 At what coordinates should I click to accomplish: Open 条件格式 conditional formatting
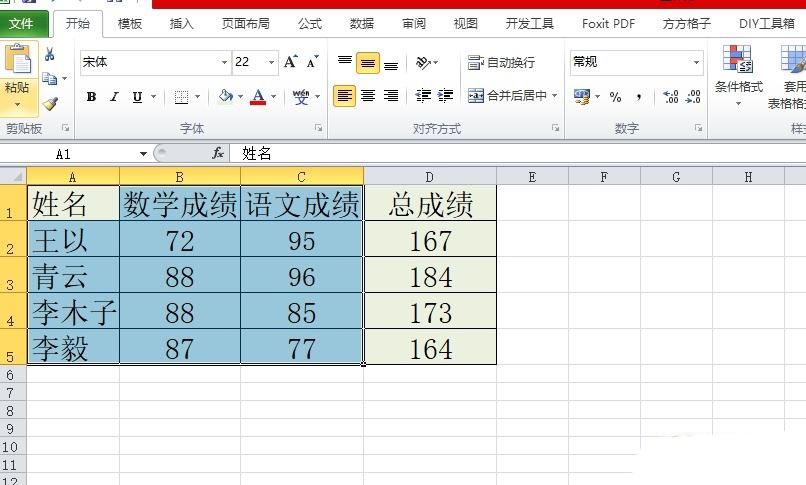(739, 75)
